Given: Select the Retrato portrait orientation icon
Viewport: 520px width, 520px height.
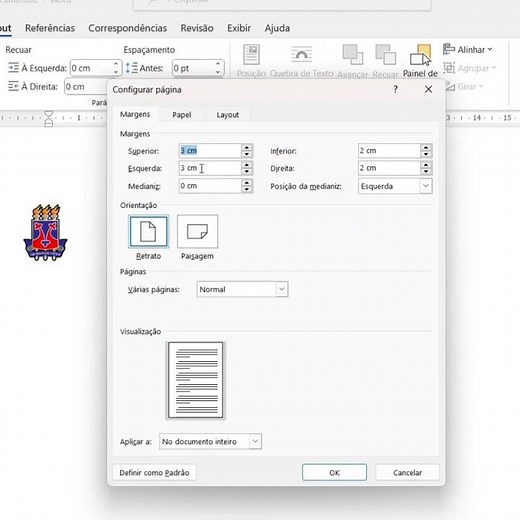Looking at the screenshot, I should pyautogui.click(x=148, y=231).
